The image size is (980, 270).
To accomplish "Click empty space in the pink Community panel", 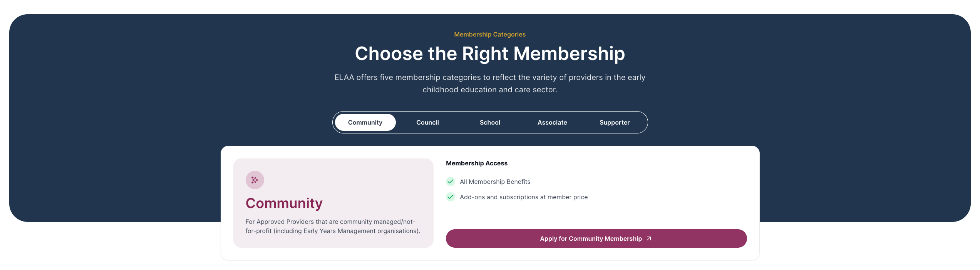I will [366, 181].
